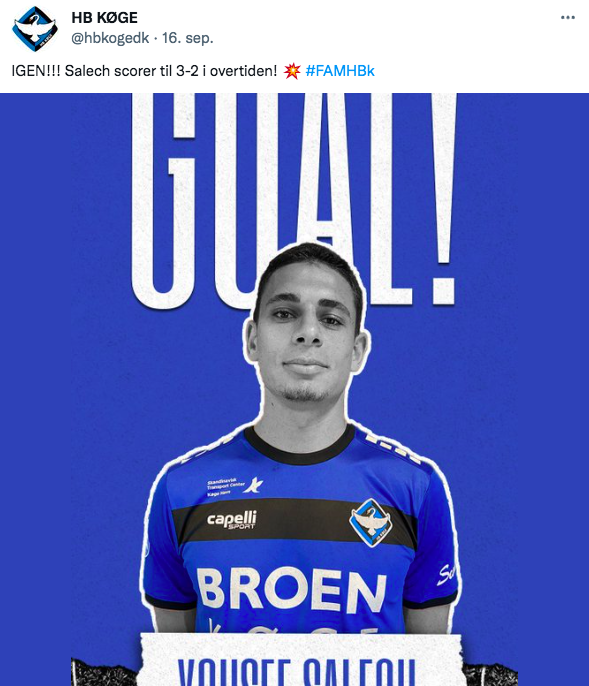The height and width of the screenshot is (686, 589).
Task: Click the white name banner at bottom
Action: click(x=302, y=660)
